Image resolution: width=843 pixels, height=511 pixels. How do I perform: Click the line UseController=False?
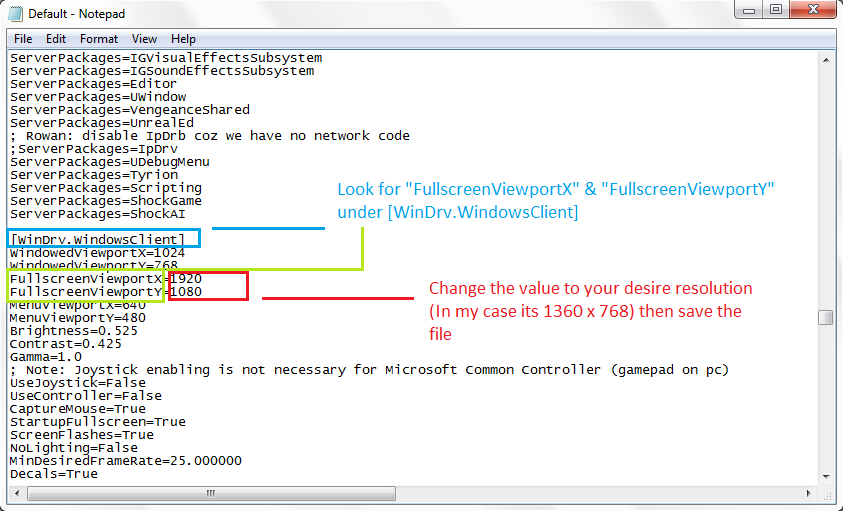[x=85, y=396]
